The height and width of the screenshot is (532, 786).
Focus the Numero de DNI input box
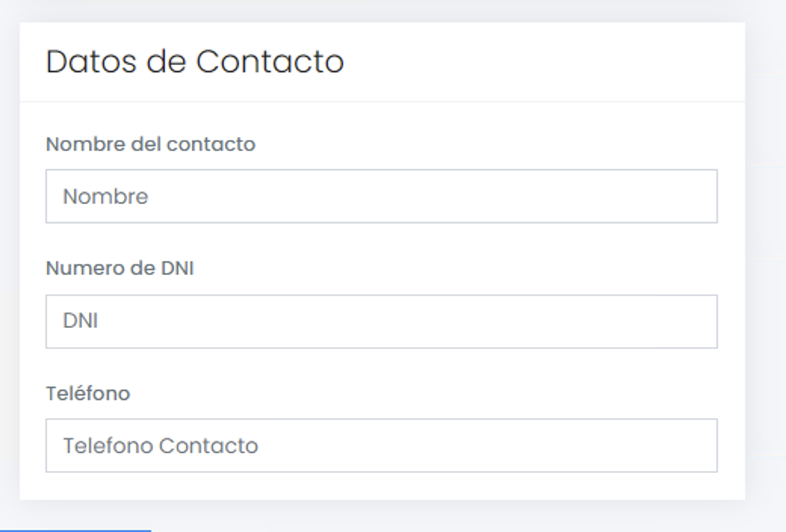click(x=381, y=322)
